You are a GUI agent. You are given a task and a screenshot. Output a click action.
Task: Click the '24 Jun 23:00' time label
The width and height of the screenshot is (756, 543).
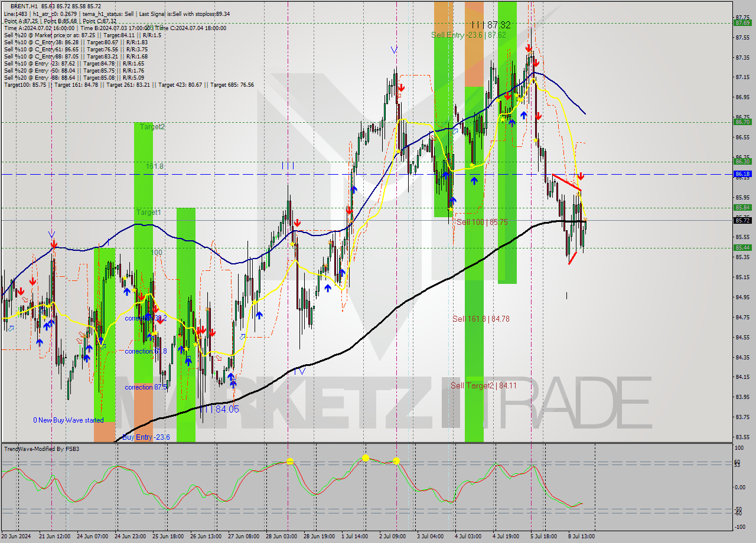pyautogui.click(x=131, y=537)
